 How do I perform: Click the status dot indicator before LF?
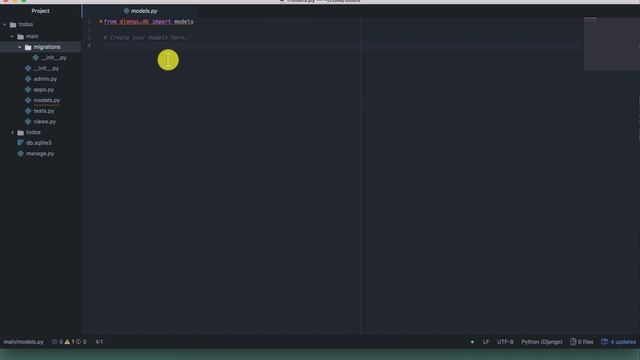pyautogui.click(x=472, y=342)
